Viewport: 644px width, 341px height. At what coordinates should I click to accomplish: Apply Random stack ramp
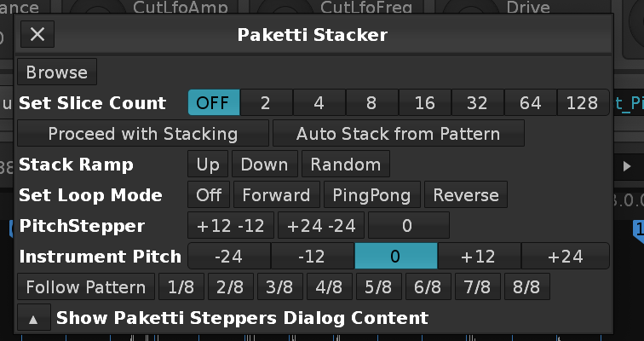click(x=345, y=164)
